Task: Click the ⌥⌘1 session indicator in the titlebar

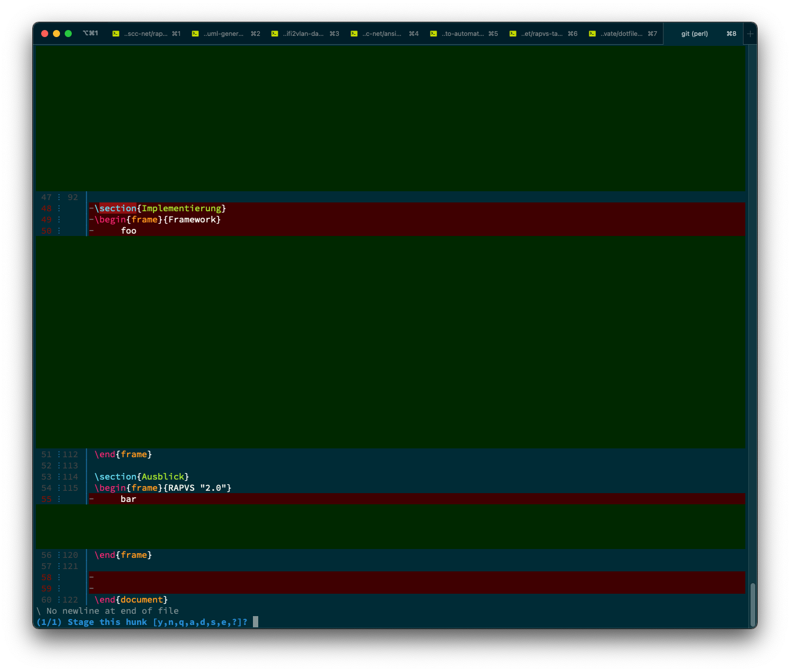Action: point(91,34)
